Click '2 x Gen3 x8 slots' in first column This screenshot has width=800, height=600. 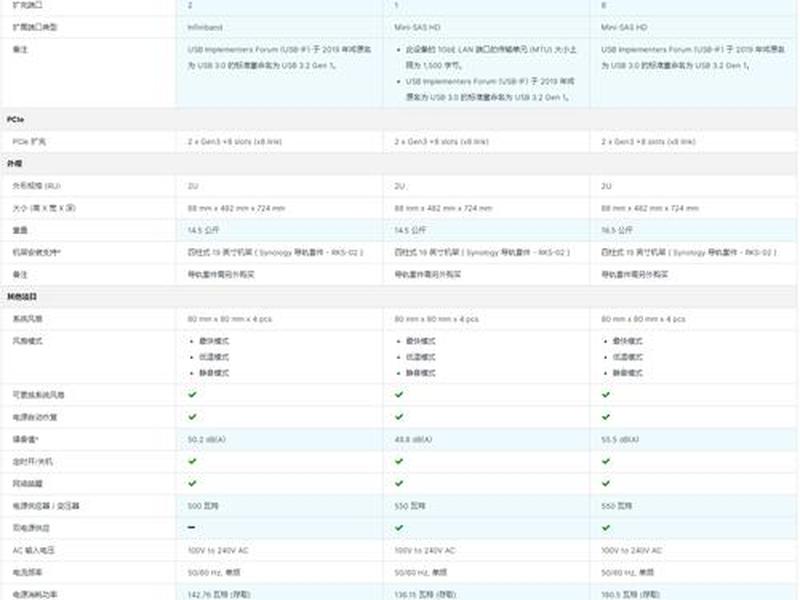tap(235, 141)
